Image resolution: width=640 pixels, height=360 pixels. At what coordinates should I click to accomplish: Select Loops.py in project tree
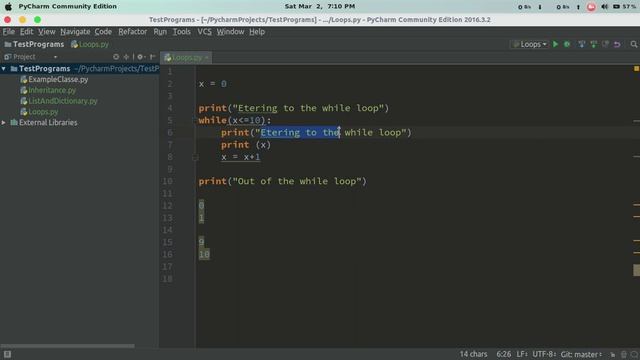click(x=43, y=112)
